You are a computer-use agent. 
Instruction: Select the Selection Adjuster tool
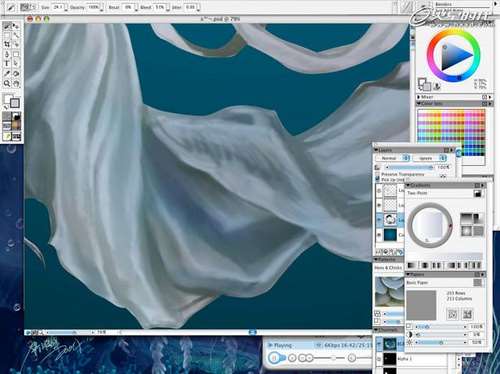tap(16, 44)
